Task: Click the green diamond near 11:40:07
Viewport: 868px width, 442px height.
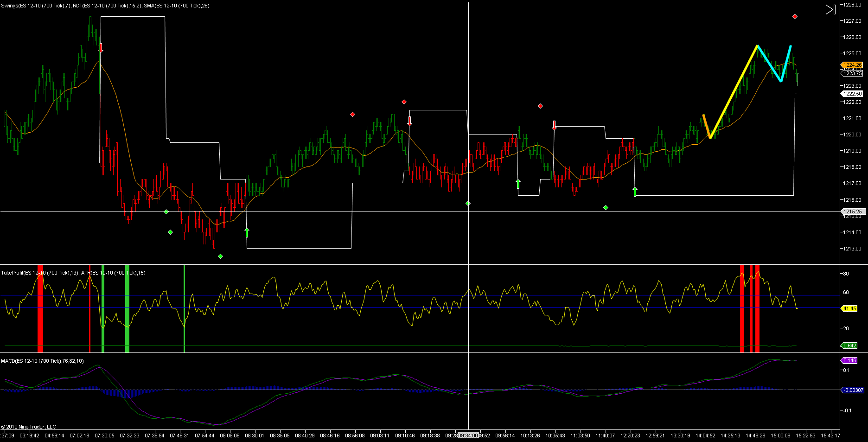Action: pos(606,207)
